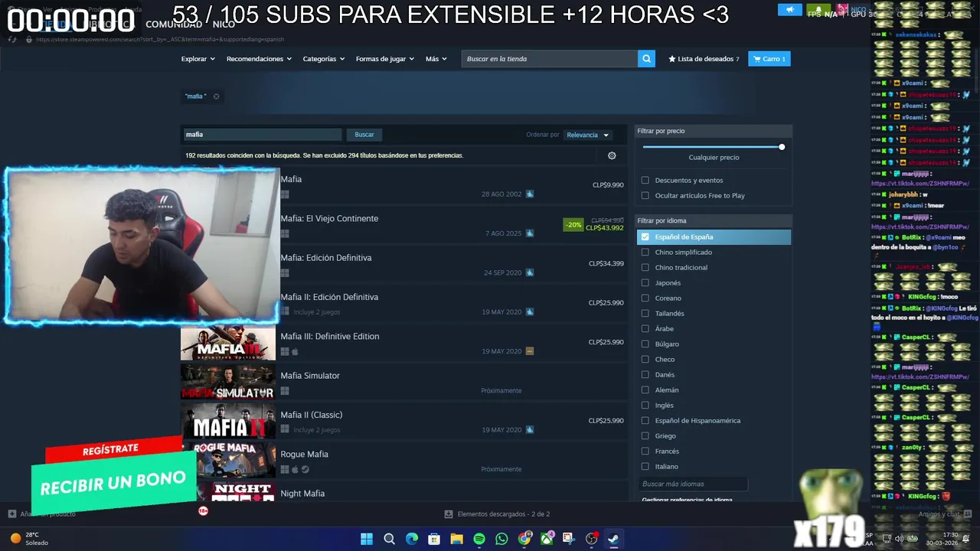Open Spotify from the taskbar
Image resolution: width=980 pixels, height=551 pixels.
[479, 539]
